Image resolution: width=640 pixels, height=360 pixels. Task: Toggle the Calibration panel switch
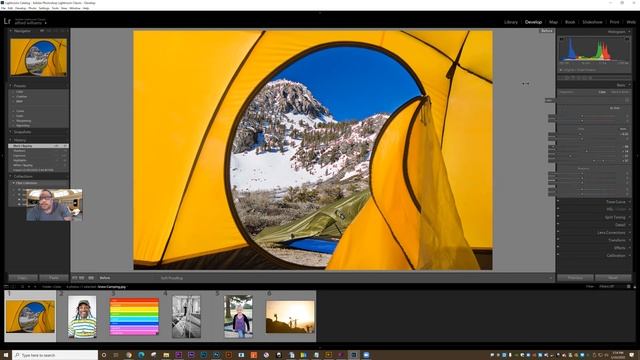click(558, 255)
